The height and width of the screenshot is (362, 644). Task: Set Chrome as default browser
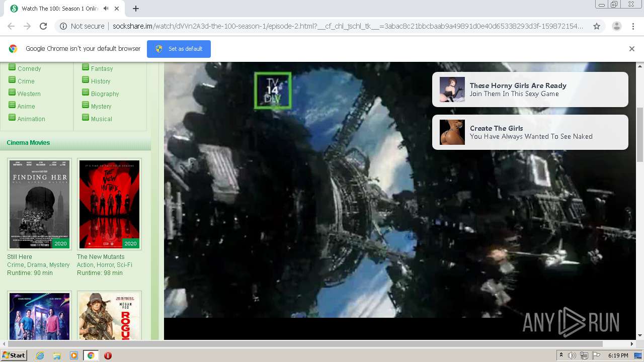(179, 49)
